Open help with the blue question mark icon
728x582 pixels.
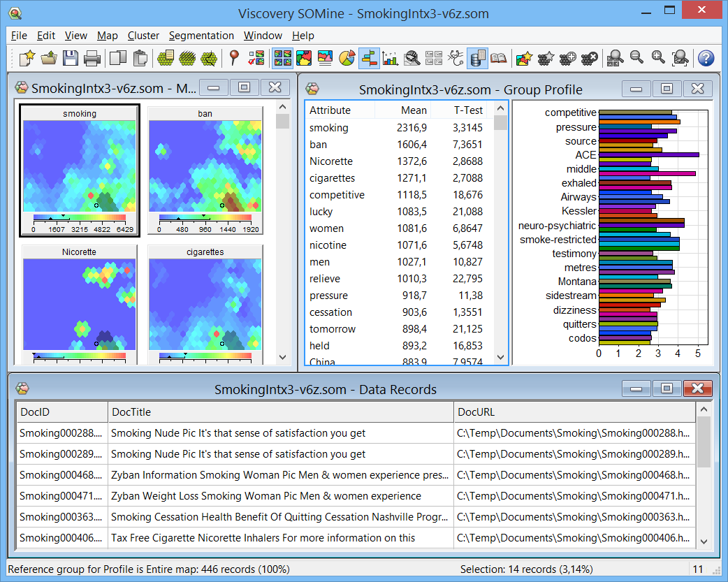(706, 58)
